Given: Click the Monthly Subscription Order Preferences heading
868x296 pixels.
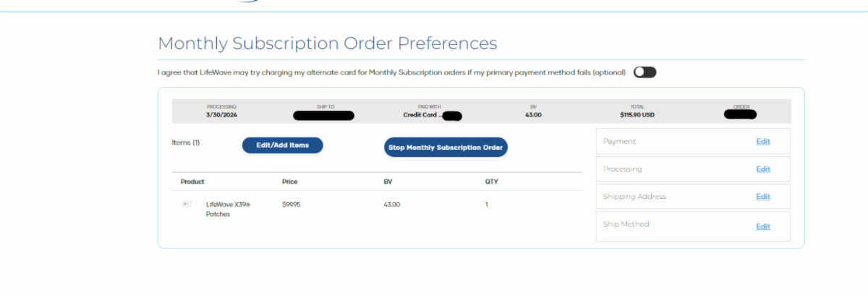Looking at the screenshot, I should (x=328, y=43).
